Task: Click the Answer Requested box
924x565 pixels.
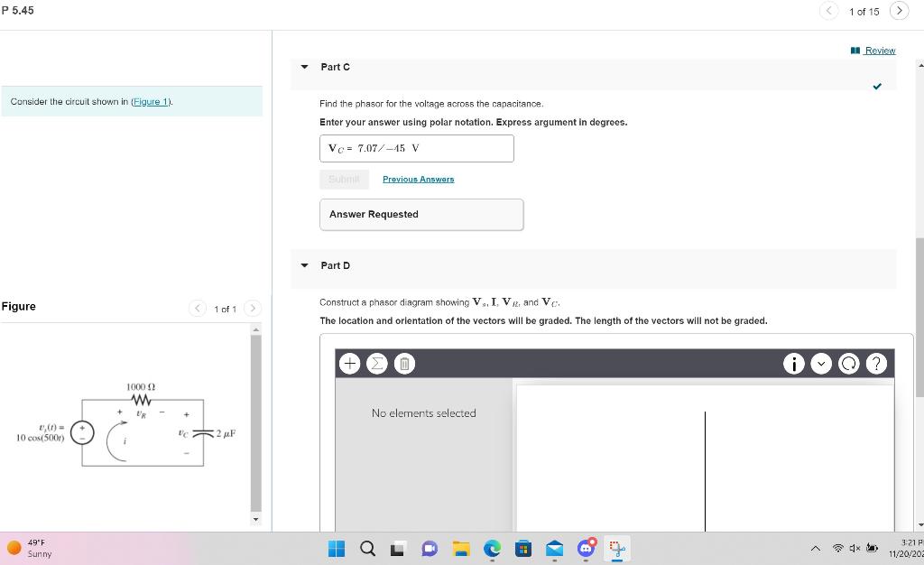Action: coord(421,215)
